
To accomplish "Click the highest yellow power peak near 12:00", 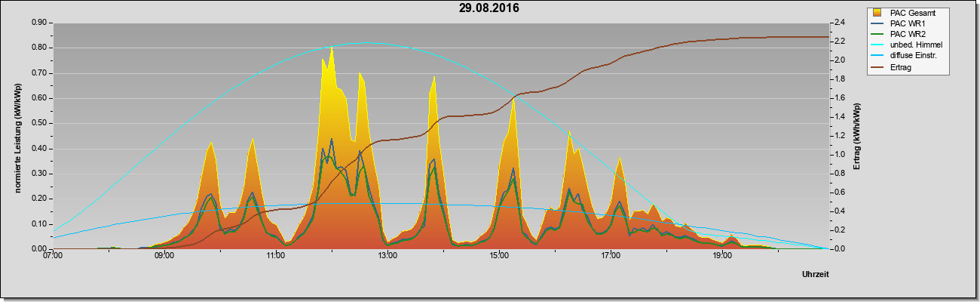I will tap(332, 48).
